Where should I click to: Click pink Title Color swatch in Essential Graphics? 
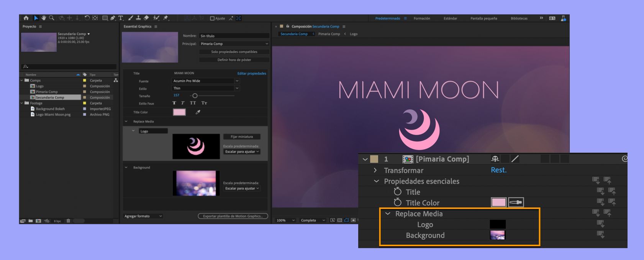click(x=179, y=112)
